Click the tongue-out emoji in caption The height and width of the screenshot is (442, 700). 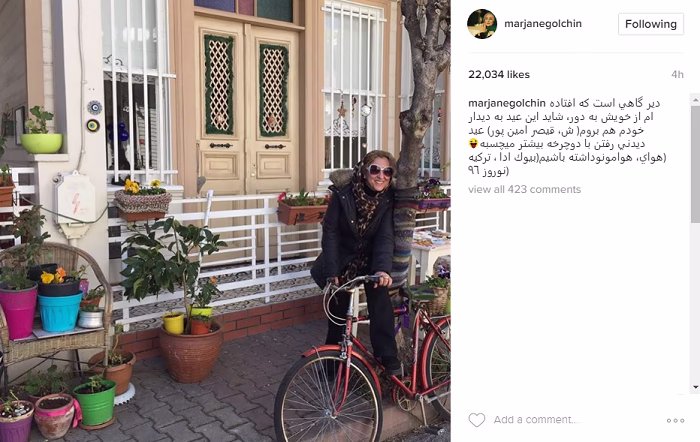coord(474,144)
